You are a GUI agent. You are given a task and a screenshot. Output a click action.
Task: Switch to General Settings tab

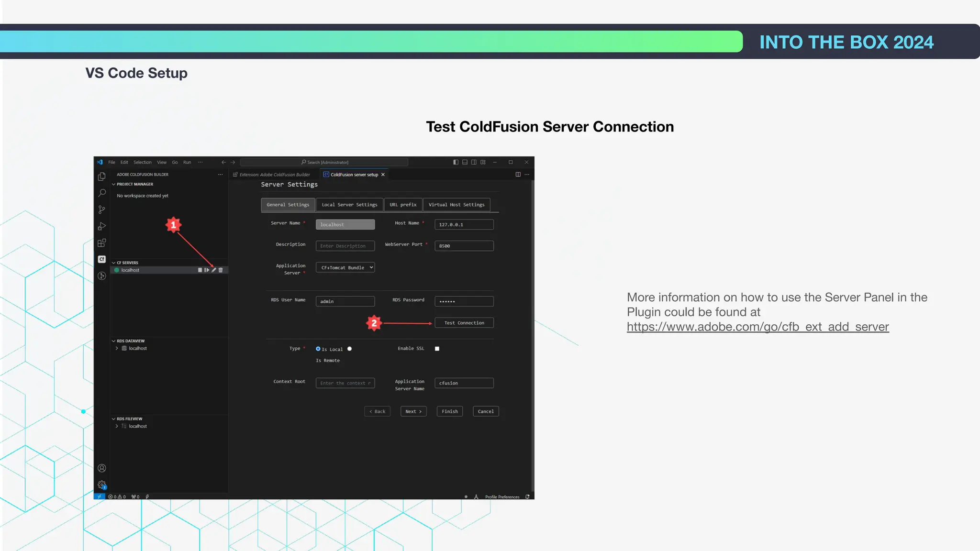tap(288, 205)
